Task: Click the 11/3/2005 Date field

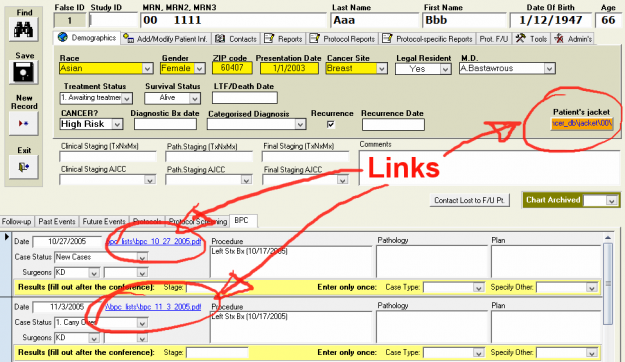Action: pos(67,307)
